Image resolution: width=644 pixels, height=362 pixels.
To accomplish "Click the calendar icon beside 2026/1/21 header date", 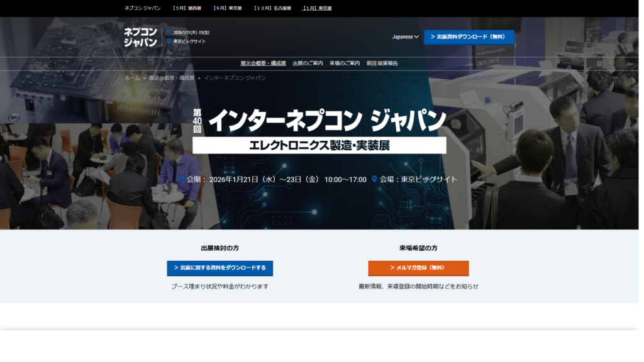I will tap(169, 33).
